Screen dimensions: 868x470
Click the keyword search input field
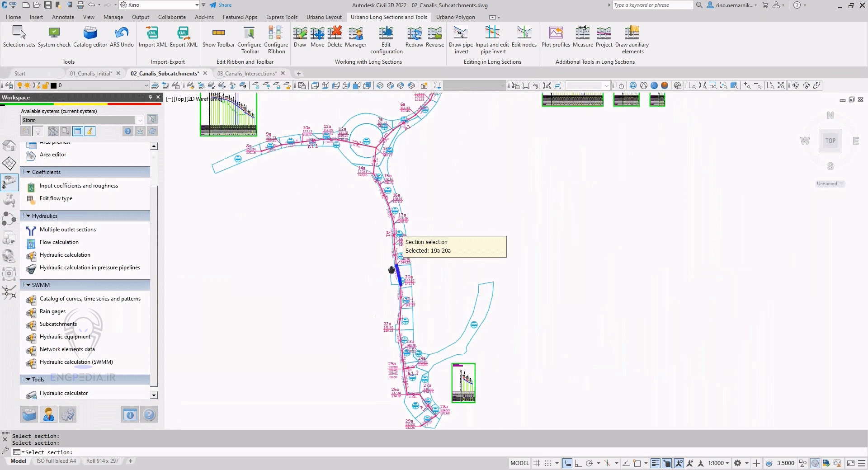click(x=652, y=5)
